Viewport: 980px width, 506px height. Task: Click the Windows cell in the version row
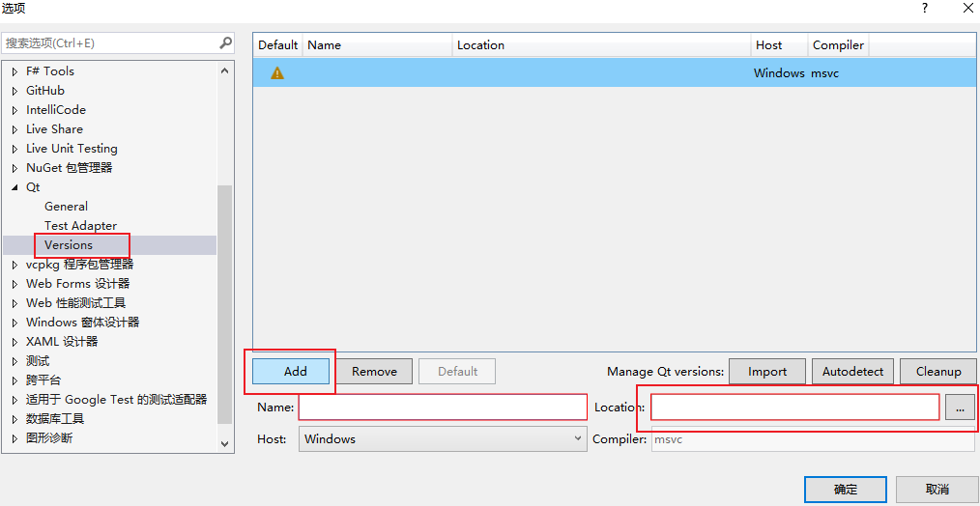(x=779, y=73)
